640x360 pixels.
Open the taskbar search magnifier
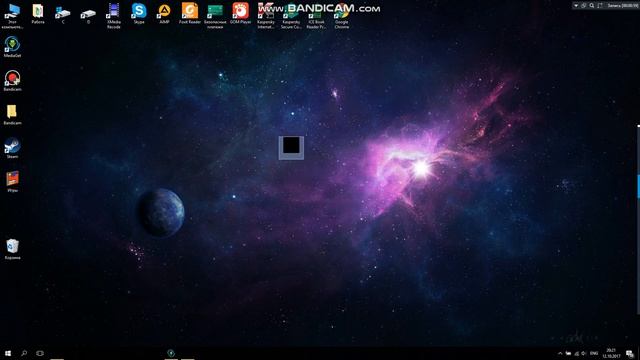pyautogui.click(x=24, y=353)
